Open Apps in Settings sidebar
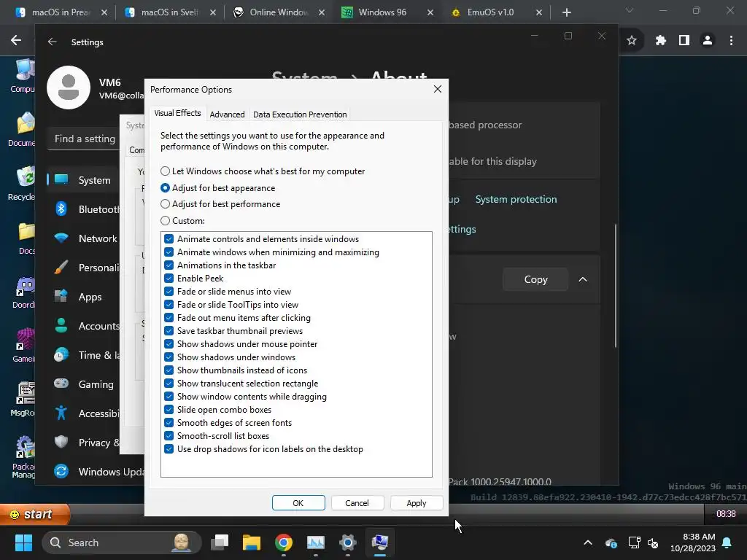Viewport: 747px width, 560px height. [83, 297]
